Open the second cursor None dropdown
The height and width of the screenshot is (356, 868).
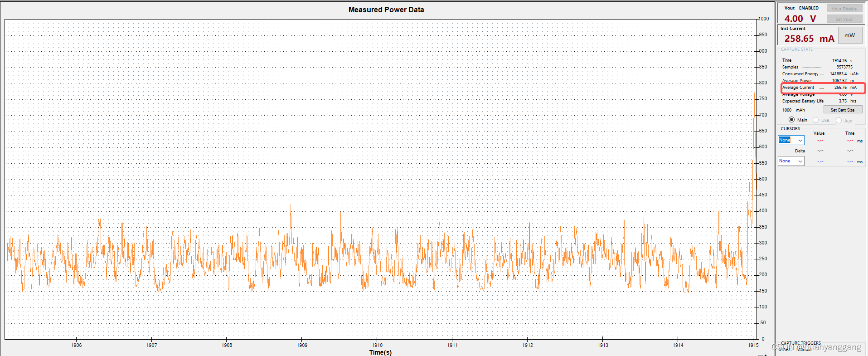[x=791, y=161]
